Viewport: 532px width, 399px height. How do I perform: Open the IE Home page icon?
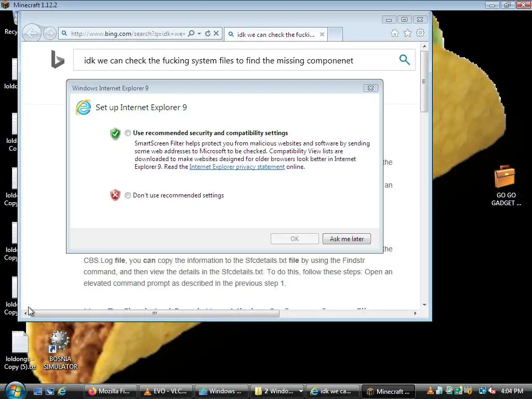click(x=395, y=33)
